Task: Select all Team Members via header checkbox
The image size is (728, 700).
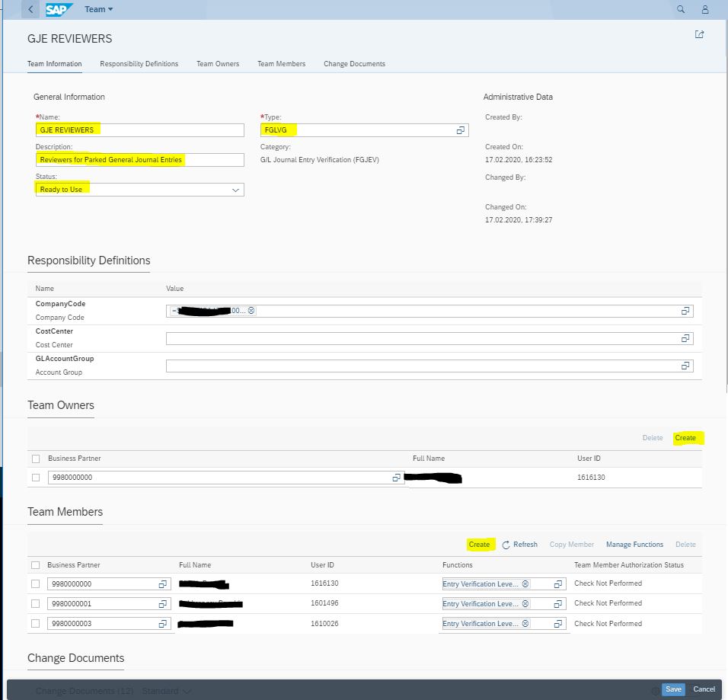Action: pyautogui.click(x=36, y=565)
